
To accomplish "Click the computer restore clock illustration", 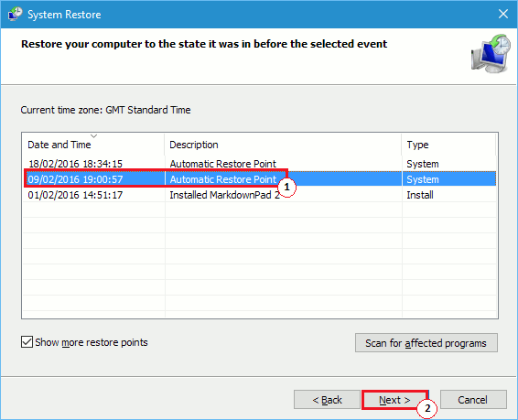I will click(x=491, y=53).
